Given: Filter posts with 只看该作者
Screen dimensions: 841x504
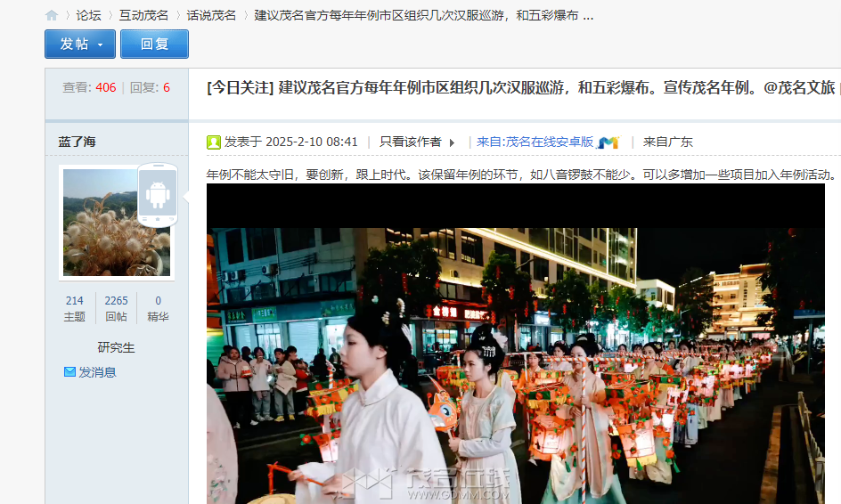Looking at the screenshot, I should pos(410,142).
